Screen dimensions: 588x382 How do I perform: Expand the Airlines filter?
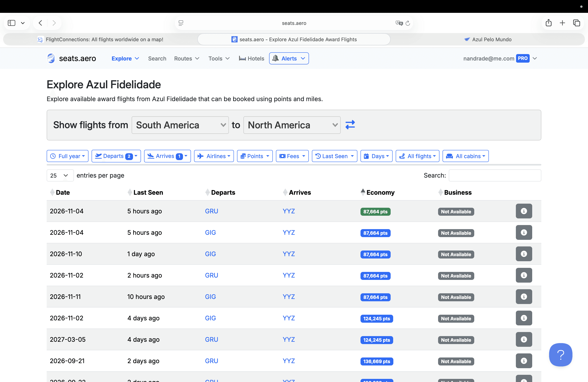pyautogui.click(x=214, y=156)
